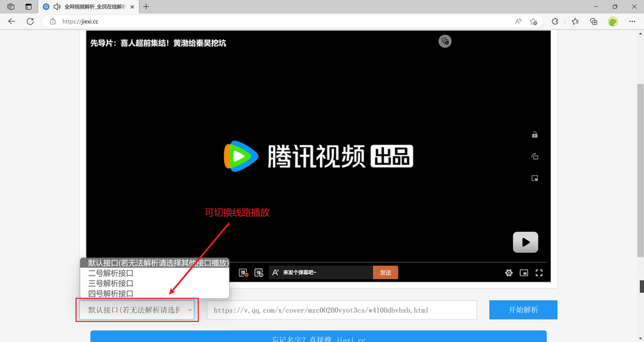Click the video URL input field
Viewport: 644px width, 342px height.
click(341, 310)
